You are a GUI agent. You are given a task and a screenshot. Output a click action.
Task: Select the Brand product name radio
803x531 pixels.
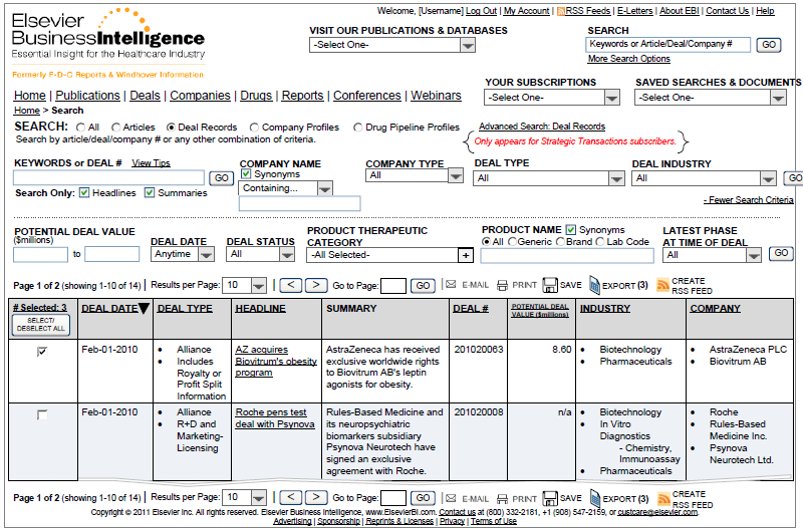(560, 242)
